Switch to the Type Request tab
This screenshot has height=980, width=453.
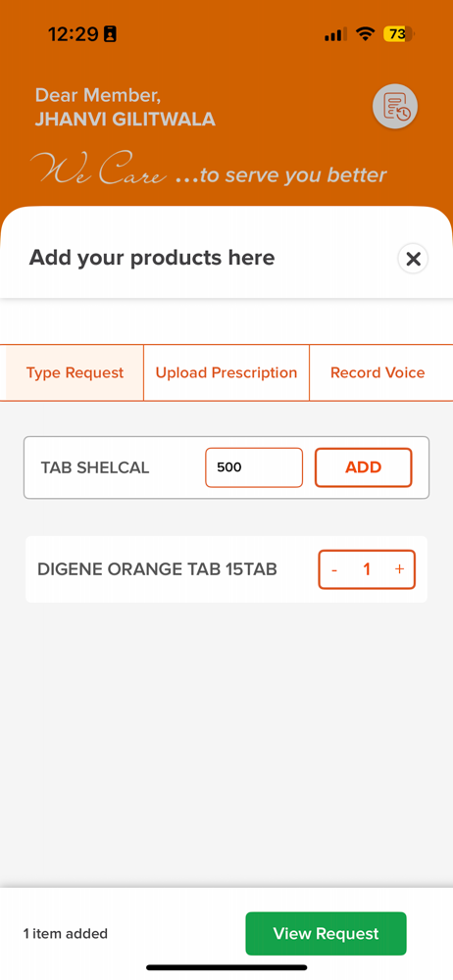(75, 372)
